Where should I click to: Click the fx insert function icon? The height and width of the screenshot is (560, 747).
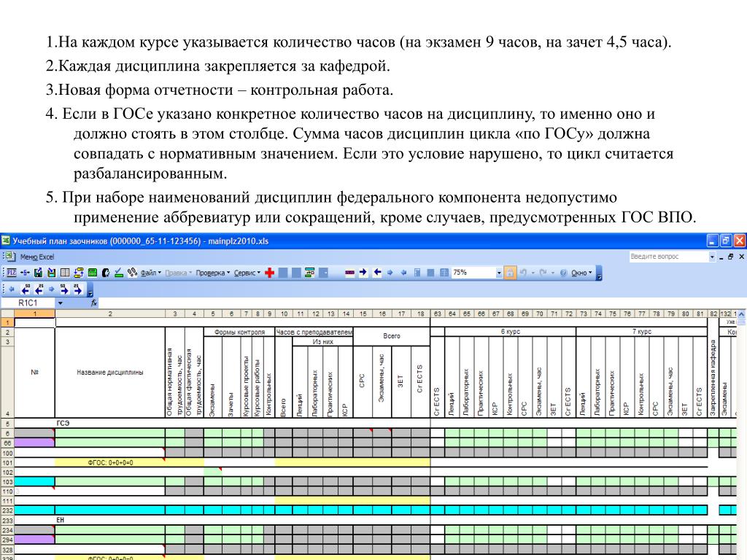pos(94,303)
